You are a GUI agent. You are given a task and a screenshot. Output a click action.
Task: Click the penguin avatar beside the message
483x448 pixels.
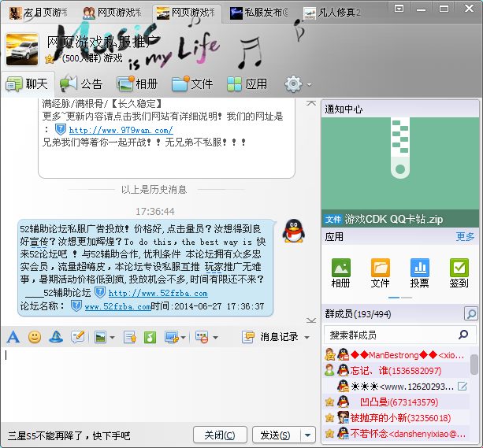[294, 231]
